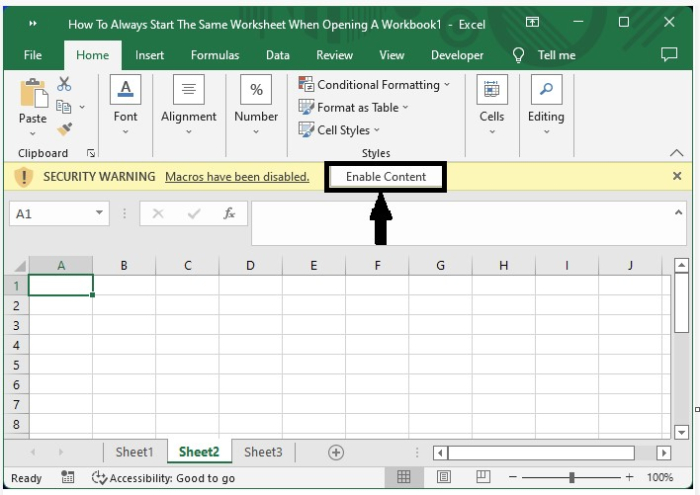Image resolution: width=700 pixels, height=495 pixels.
Task: Switch to the Sheet3 worksheet tab
Action: [x=263, y=452]
